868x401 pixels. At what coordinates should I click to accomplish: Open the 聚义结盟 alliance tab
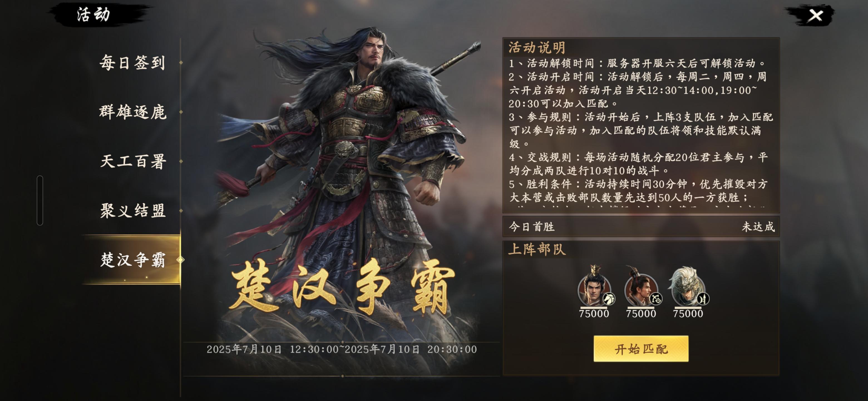pyautogui.click(x=132, y=211)
